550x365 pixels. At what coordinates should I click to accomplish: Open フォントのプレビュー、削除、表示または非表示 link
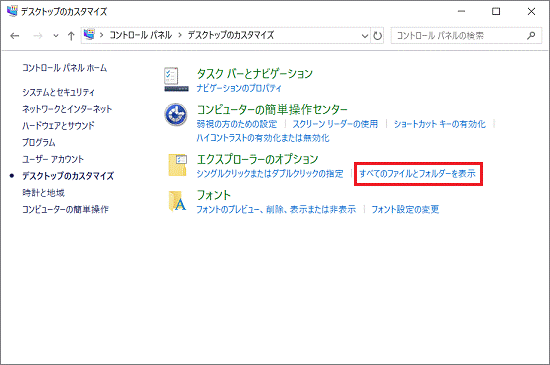[276, 209]
